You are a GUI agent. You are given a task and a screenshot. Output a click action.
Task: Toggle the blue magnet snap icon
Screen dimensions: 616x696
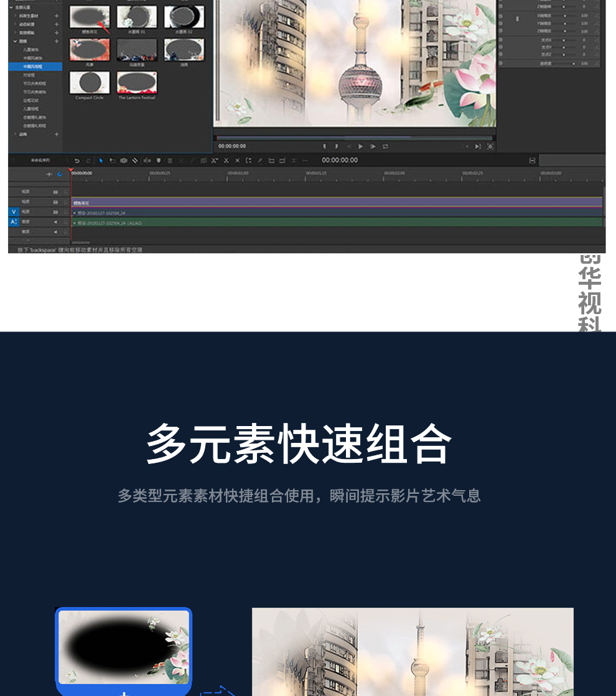[x=60, y=175]
